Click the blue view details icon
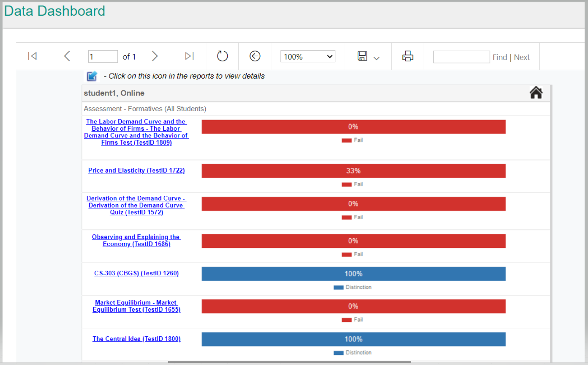Viewport: 588px width, 365px height. [92, 76]
